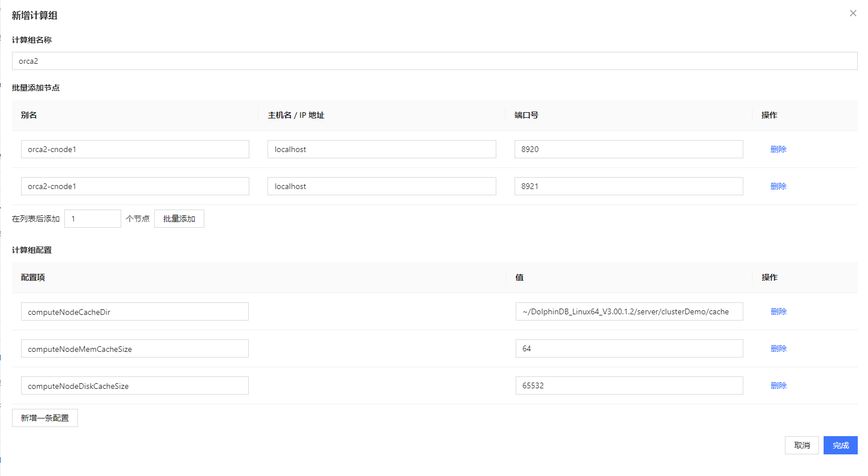Confirm with the blue 完成 button

[840, 445]
